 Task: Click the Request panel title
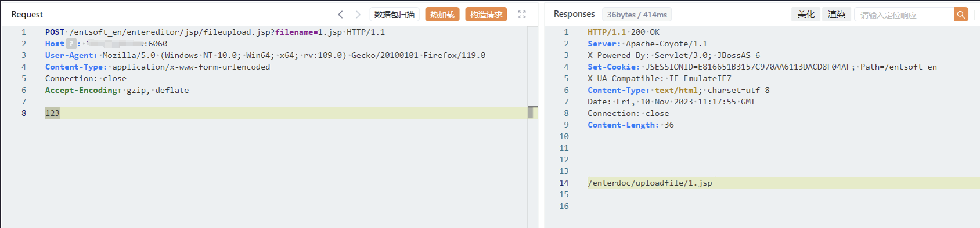point(27,15)
